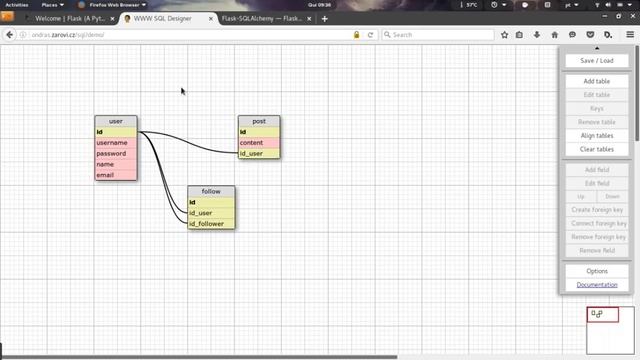Image resolution: width=640 pixels, height=360 pixels.
Task: Collapse the side panel with the up arrow
Action: pyautogui.click(x=597, y=48)
